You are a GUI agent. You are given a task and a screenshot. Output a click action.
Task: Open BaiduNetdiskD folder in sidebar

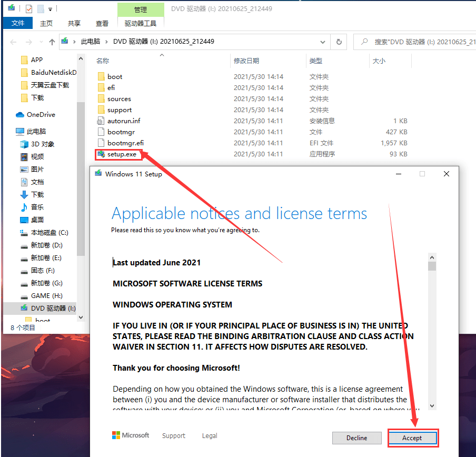(48, 73)
